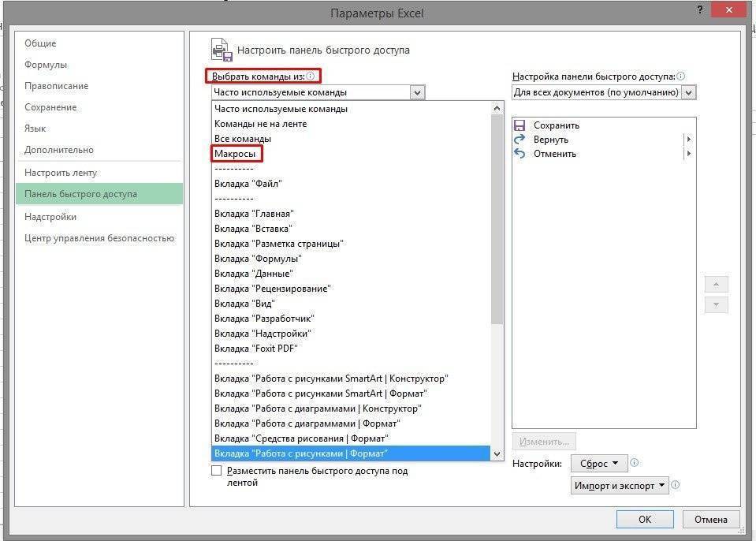Click the dropdown list scrollbar down arrow

[x=497, y=454]
